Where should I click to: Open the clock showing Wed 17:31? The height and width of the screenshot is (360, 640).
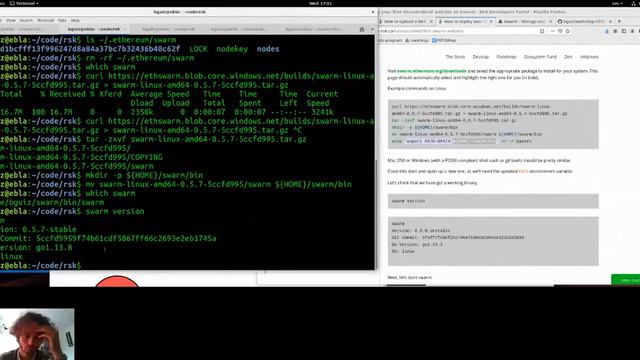tap(320, 3)
